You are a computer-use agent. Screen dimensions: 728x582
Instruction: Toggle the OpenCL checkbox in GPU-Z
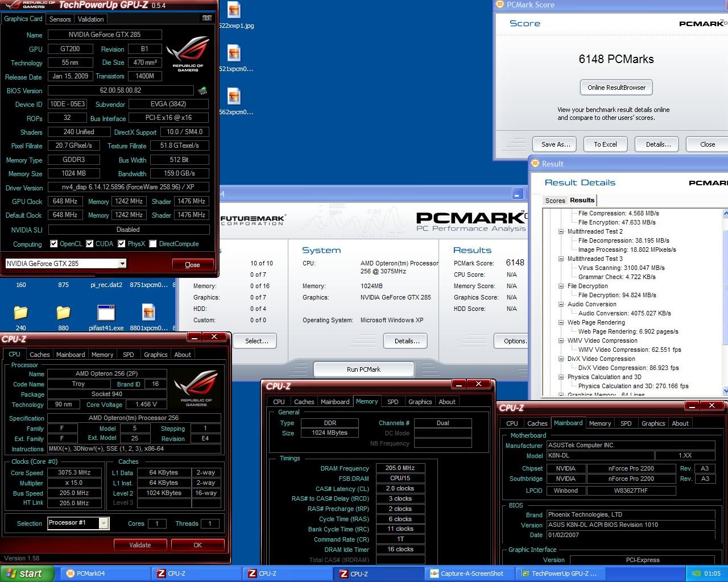(53, 244)
